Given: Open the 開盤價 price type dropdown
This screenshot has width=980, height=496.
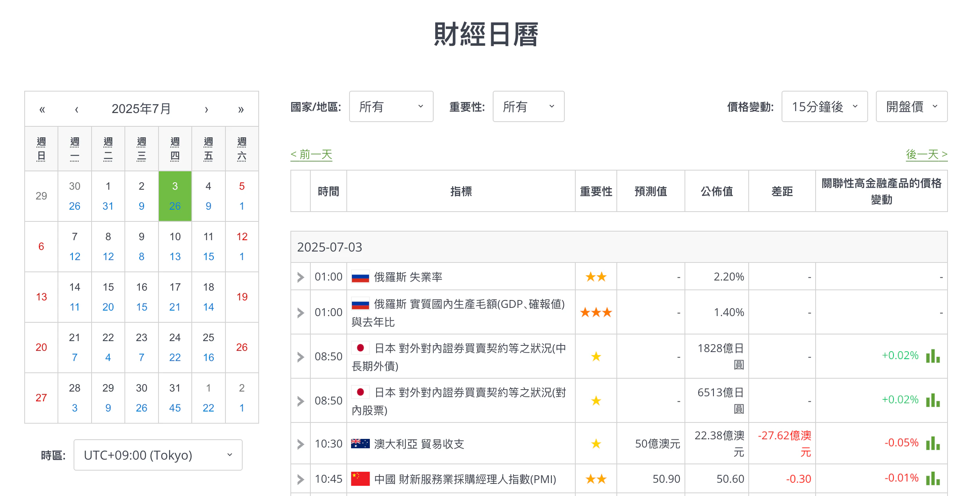Looking at the screenshot, I should [911, 106].
